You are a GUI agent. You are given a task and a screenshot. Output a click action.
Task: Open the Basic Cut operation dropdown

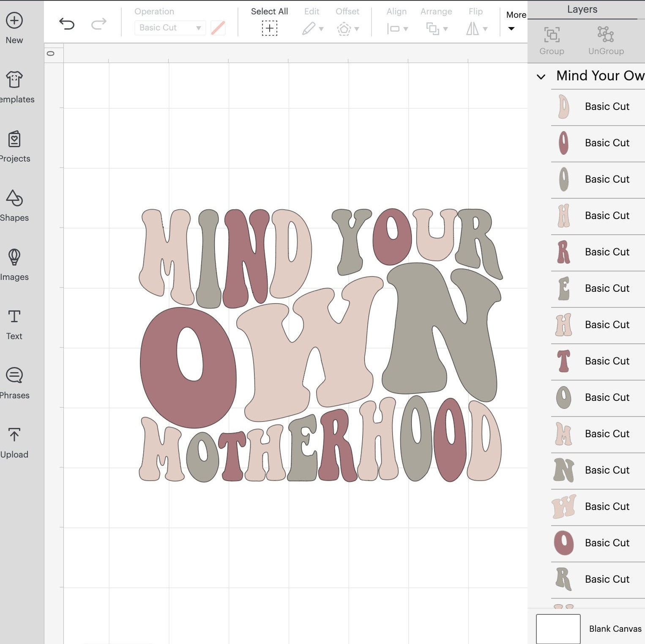pos(169,27)
